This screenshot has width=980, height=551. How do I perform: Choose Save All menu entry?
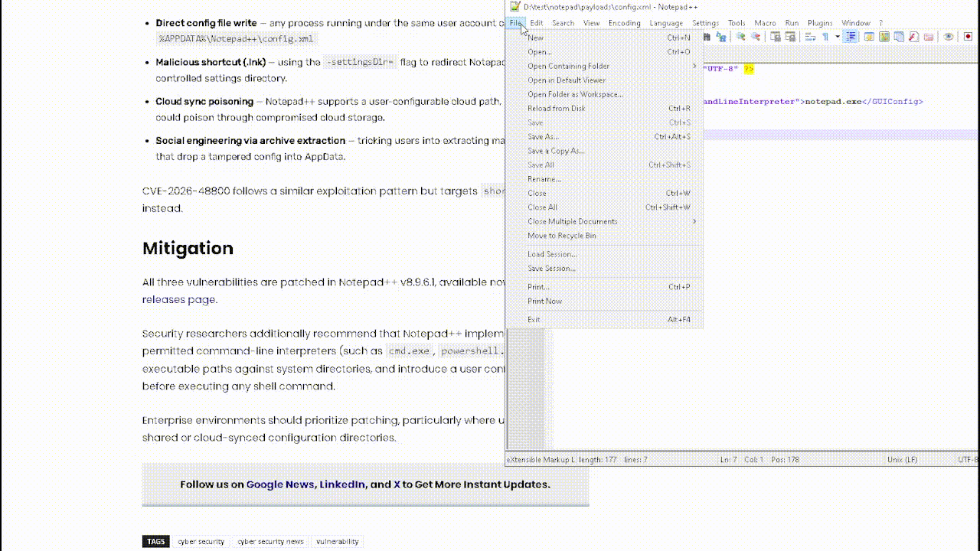pos(604,165)
